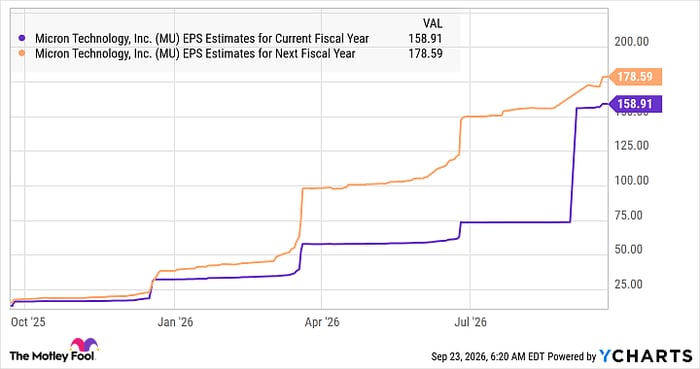Click the Sep 23, 2026 timestamp text
The height and width of the screenshot is (369, 700).
(513, 356)
